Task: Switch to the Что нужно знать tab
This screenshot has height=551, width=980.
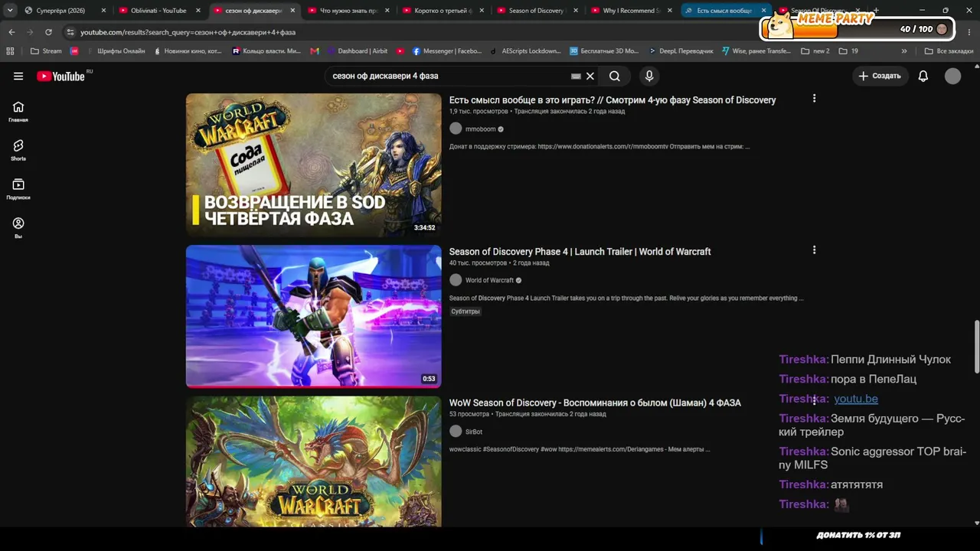Action: point(347,11)
